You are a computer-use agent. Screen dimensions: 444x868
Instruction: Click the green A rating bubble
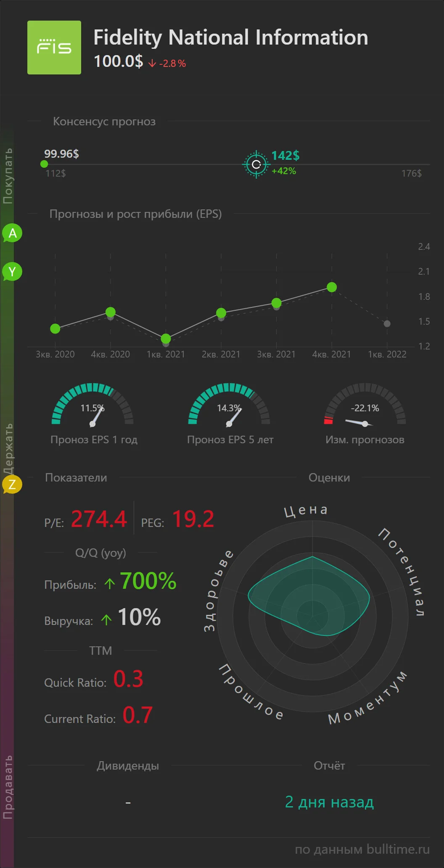[12, 233]
